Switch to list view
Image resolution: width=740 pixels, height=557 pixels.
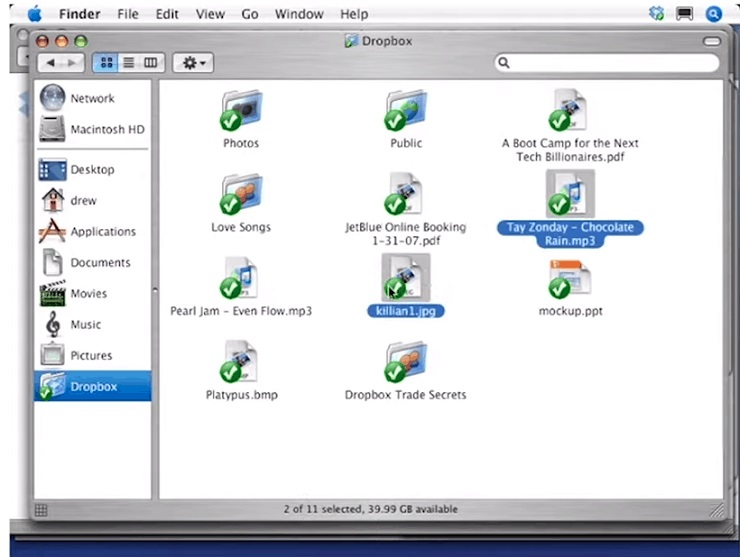coord(129,63)
